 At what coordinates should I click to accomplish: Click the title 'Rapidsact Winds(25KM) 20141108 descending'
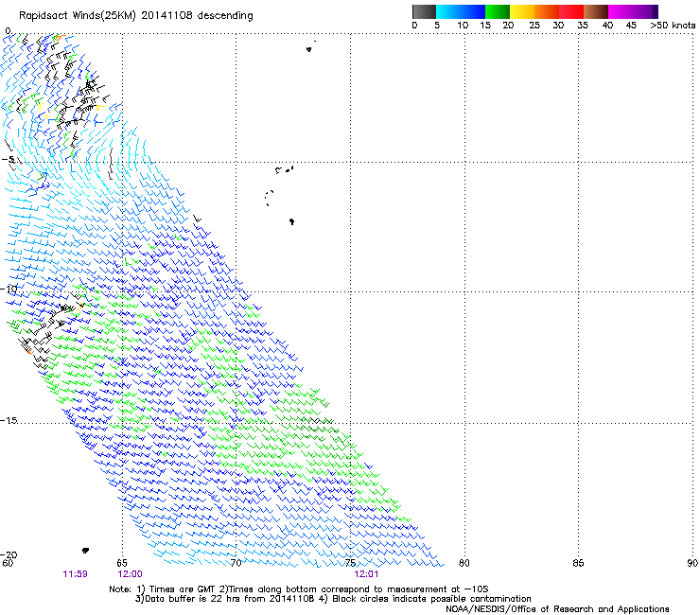(x=136, y=16)
